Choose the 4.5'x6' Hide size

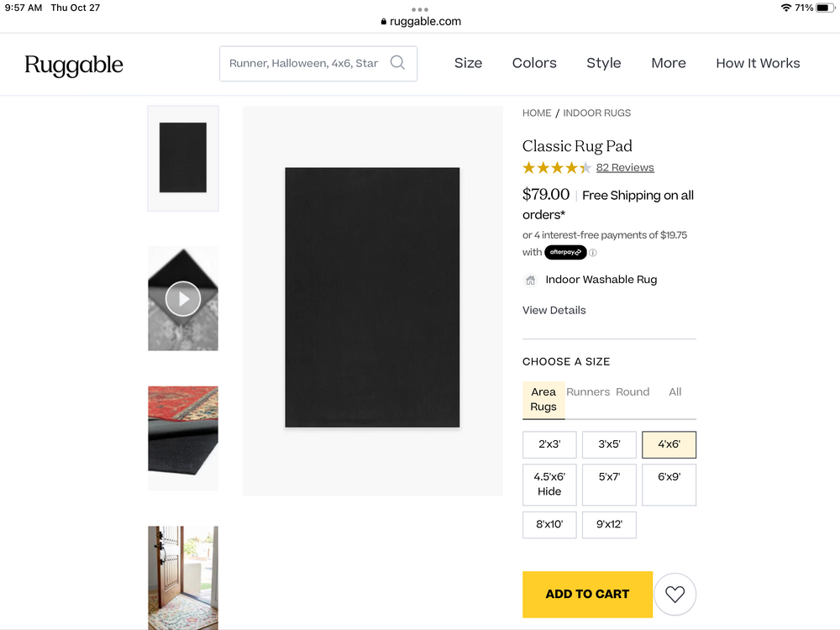(x=549, y=485)
